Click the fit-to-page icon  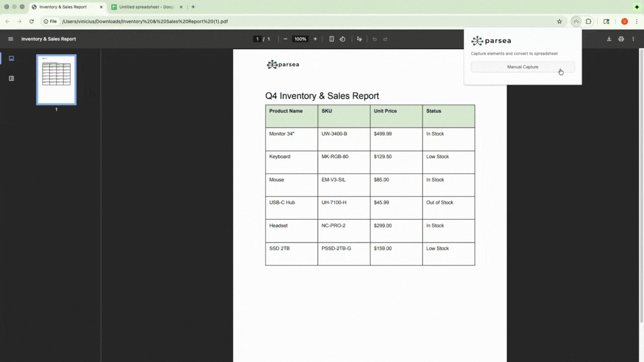click(332, 39)
